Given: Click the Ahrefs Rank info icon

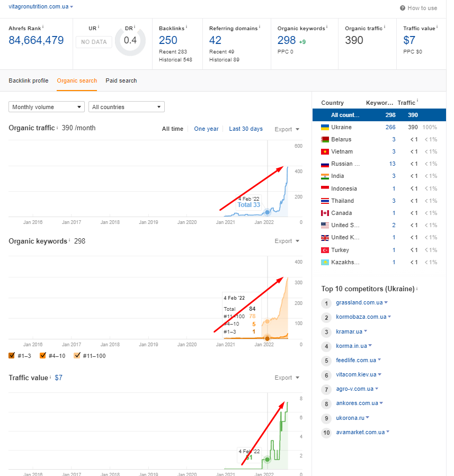Looking at the screenshot, I should (x=43, y=27).
